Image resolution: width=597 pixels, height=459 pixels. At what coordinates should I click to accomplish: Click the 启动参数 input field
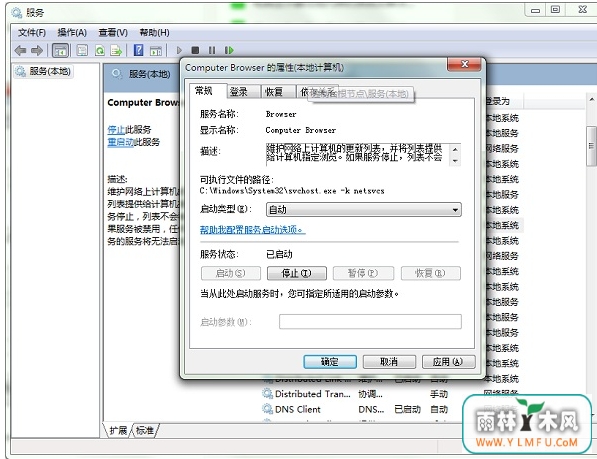point(370,322)
